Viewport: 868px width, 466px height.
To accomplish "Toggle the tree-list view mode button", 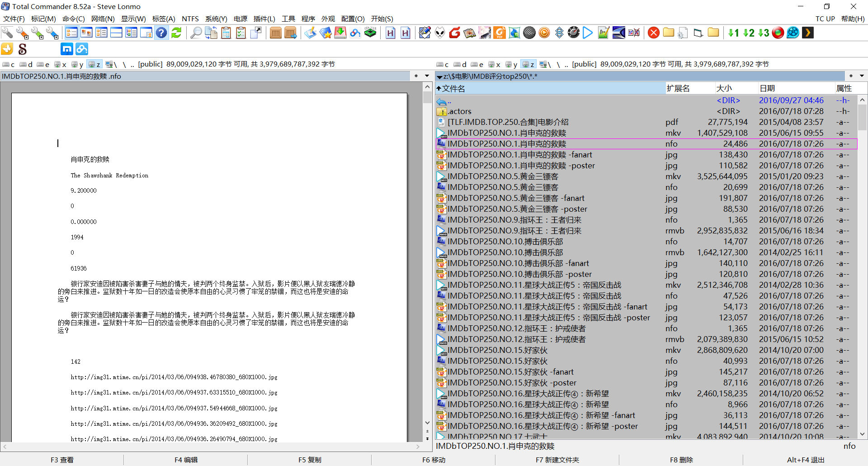I will (131, 33).
